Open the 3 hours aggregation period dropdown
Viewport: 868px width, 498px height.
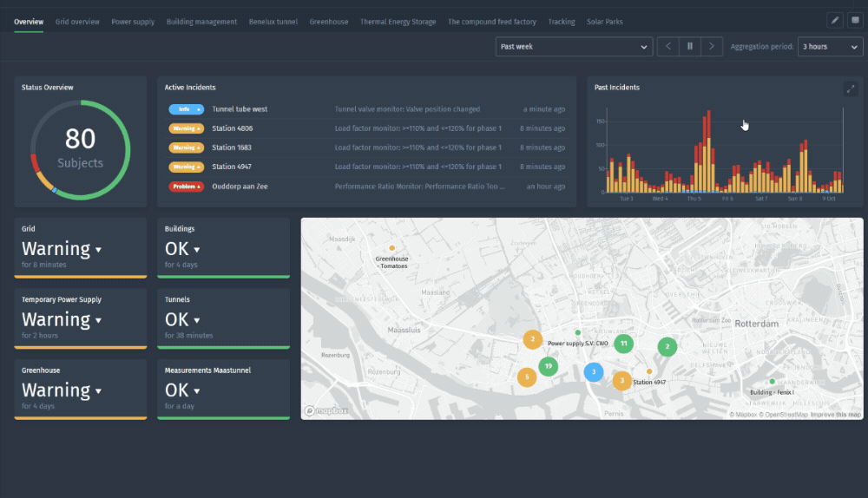point(830,47)
